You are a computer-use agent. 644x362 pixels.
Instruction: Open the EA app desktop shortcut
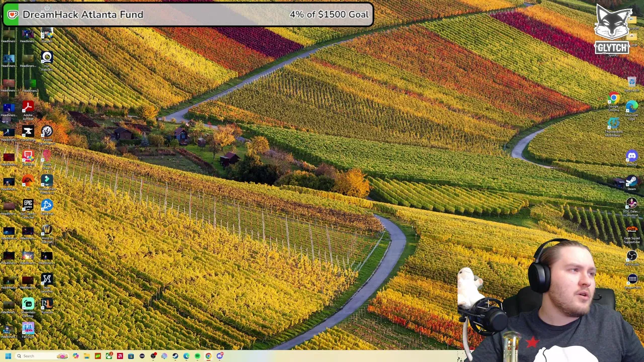(x=28, y=183)
